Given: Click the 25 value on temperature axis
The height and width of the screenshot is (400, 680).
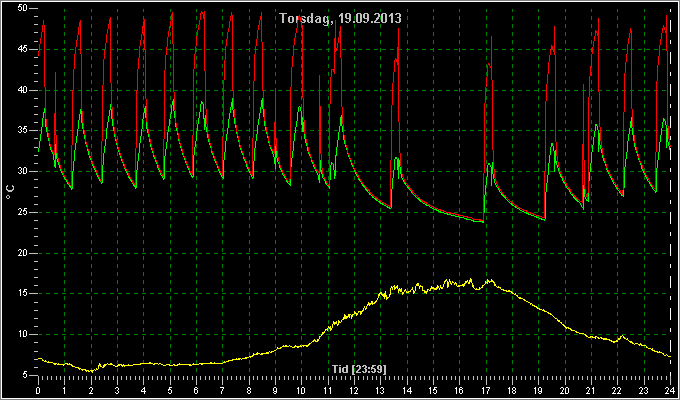Looking at the screenshot, I should point(23,212).
